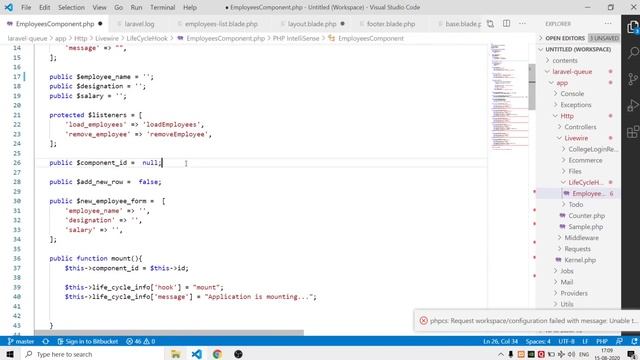Open editor More Actions ellipsis
This screenshot has height=360, width=640.
point(522,24)
